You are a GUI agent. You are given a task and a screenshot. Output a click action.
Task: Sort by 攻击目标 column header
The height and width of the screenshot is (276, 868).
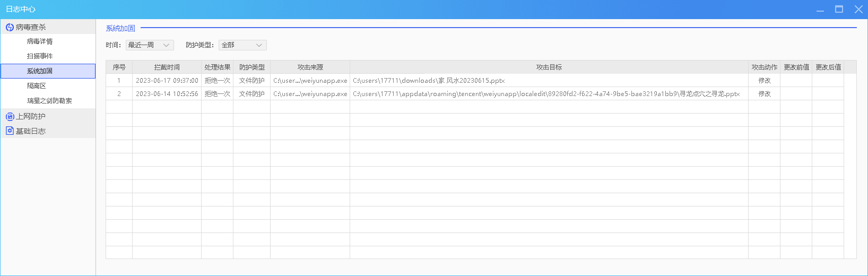[x=549, y=67]
